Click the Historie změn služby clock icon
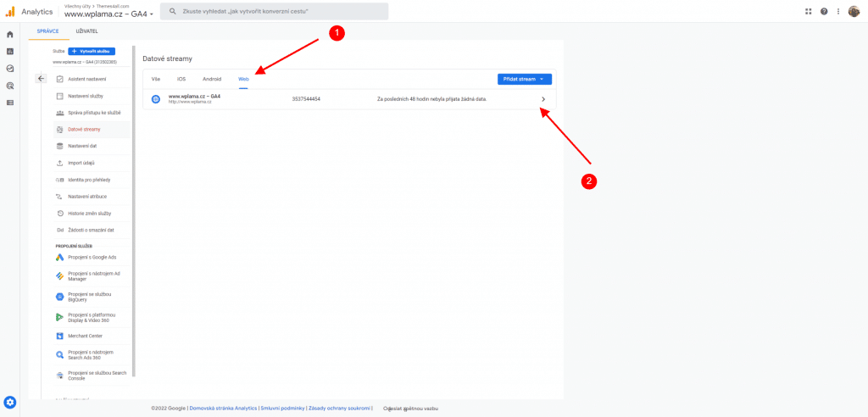This screenshot has width=868, height=417. coord(60,214)
